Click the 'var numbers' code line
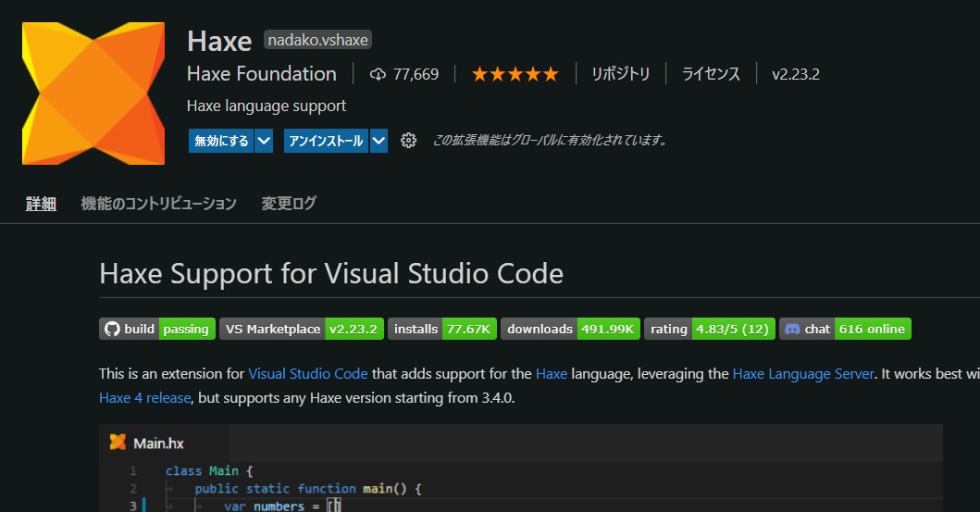Screen dimensions: 980x512 coord(282,506)
